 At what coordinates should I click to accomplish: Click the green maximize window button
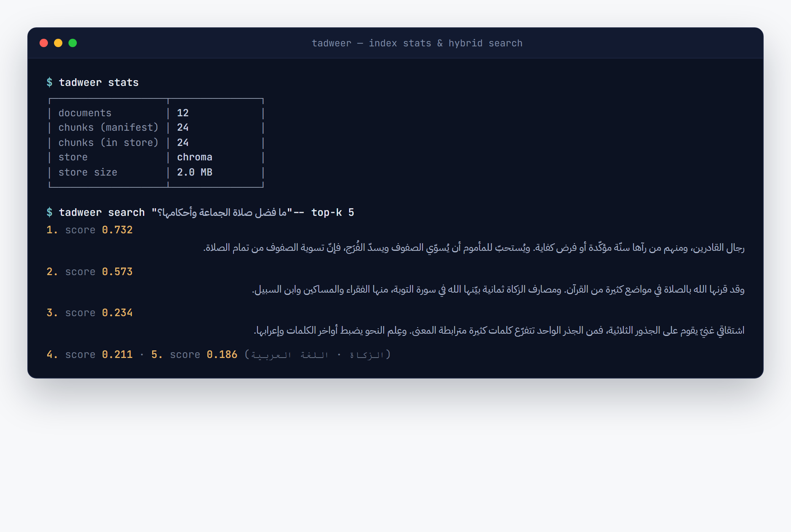[x=73, y=43]
